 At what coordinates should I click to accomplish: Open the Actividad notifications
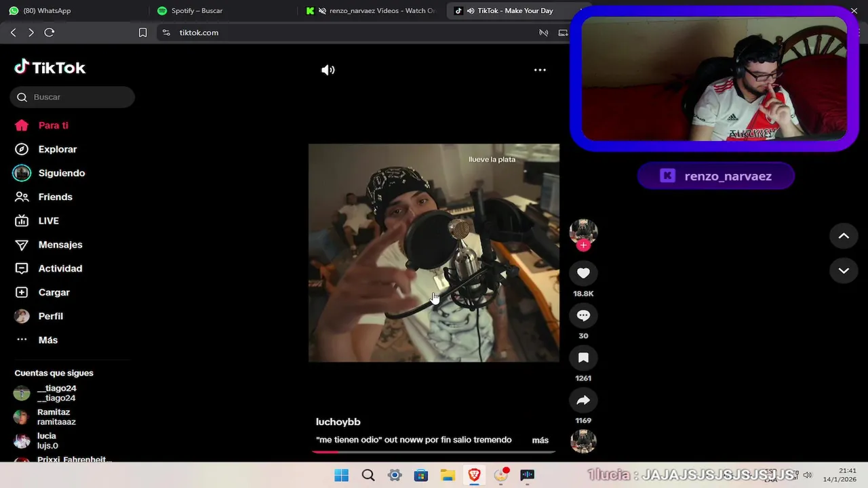(49, 268)
